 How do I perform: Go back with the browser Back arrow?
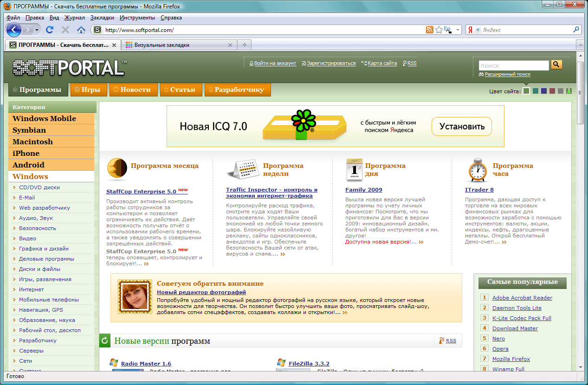point(14,30)
